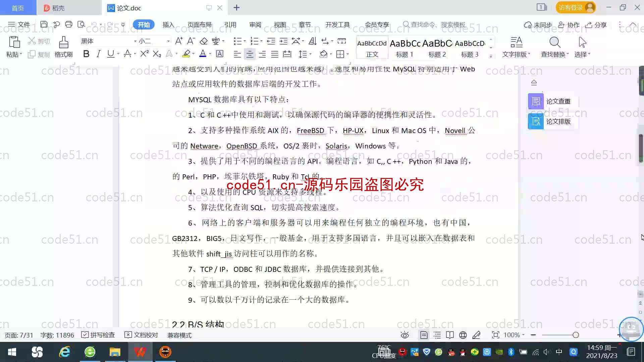Image resolution: width=644 pixels, height=362 pixels.
Task: Toggle Italic formatting
Action: [98, 54]
